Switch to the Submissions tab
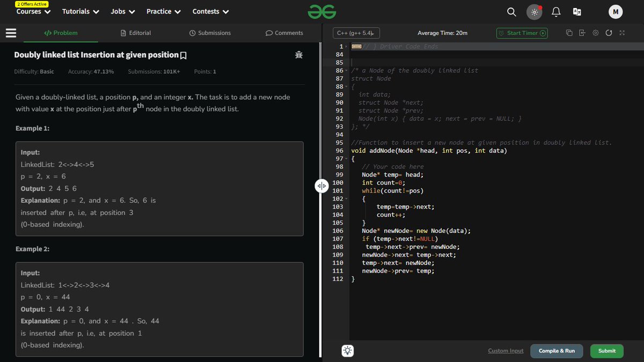The width and height of the screenshot is (644, 362). click(x=210, y=33)
